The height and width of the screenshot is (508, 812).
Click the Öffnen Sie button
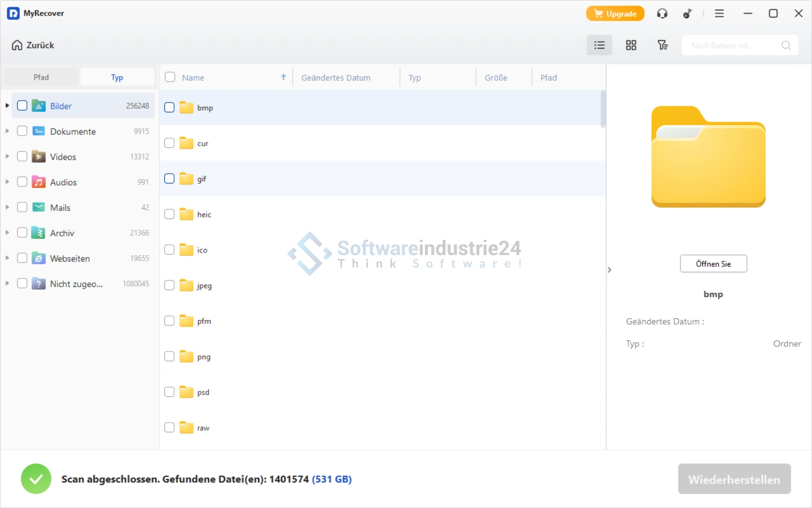coord(713,264)
